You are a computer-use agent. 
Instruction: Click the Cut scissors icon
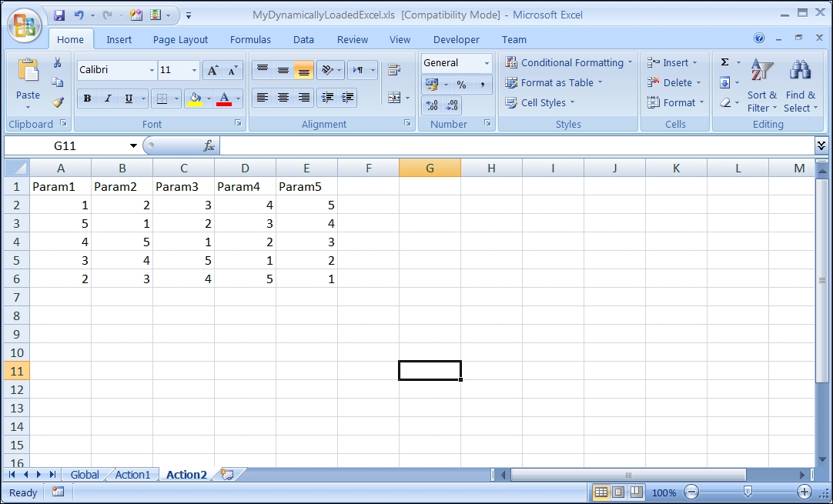point(58,63)
